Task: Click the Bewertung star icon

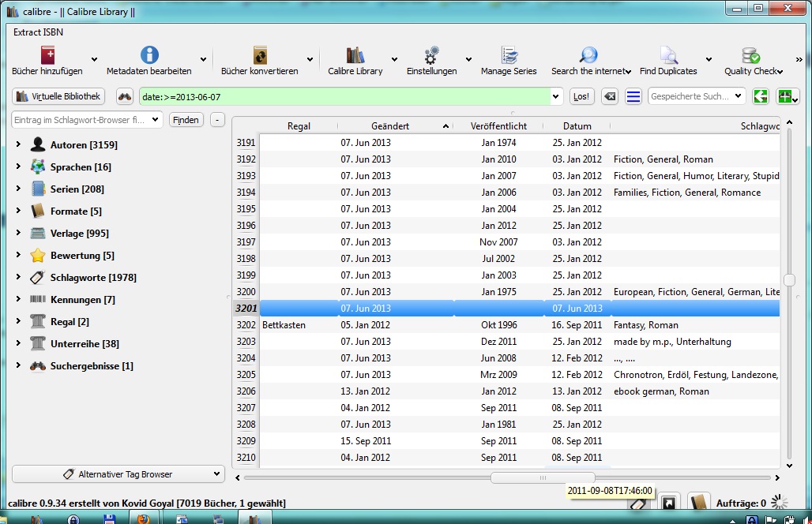Action: click(x=38, y=255)
